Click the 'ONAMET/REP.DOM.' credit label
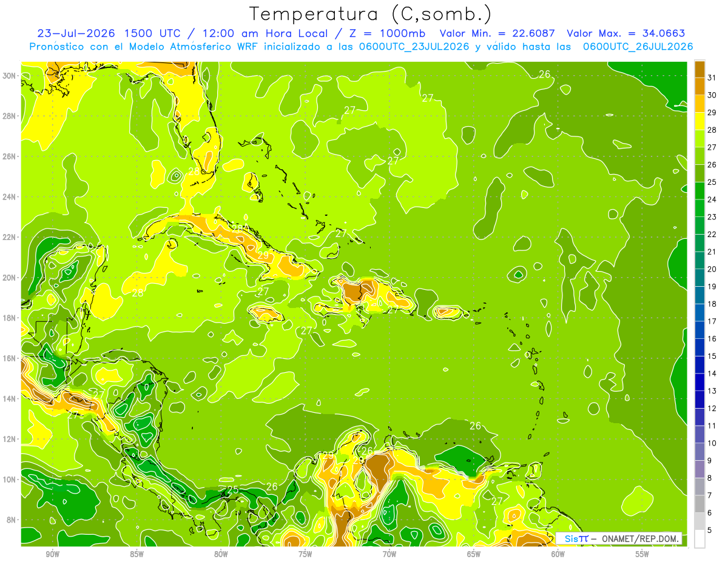 click(x=640, y=538)
